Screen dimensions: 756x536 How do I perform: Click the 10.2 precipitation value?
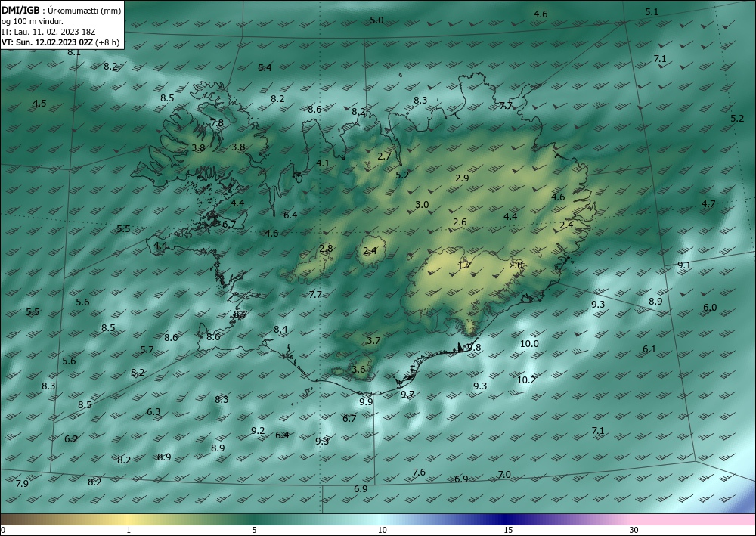pyautogui.click(x=526, y=380)
